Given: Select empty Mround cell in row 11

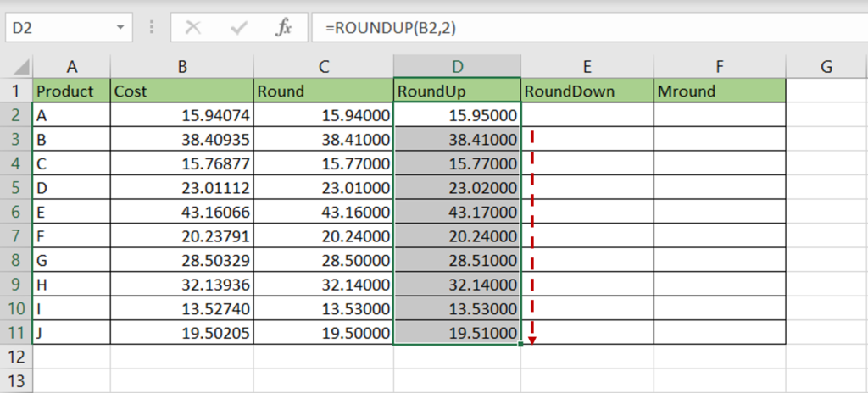Looking at the screenshot, I should (720, 333).
